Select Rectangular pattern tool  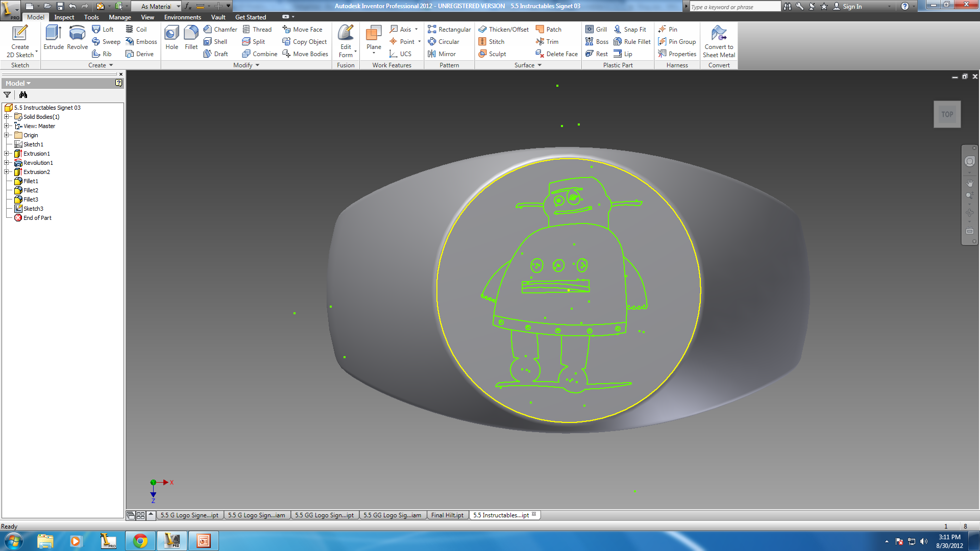449,30
